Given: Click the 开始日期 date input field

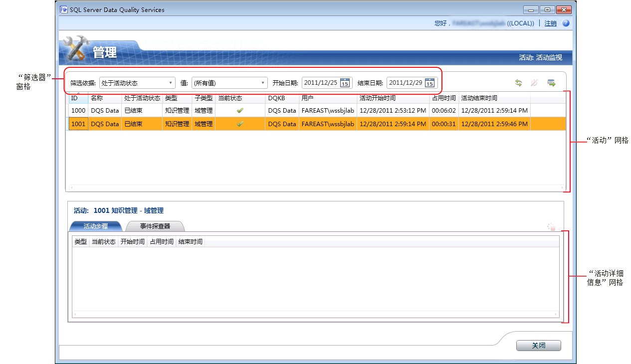Looking at the screenshot, I should pos(320,83).
